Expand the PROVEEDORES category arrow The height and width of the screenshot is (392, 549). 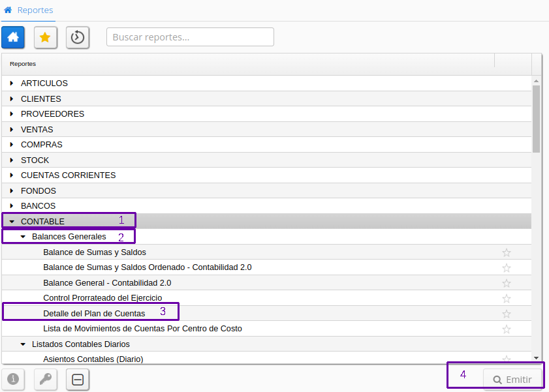[12, 114]
